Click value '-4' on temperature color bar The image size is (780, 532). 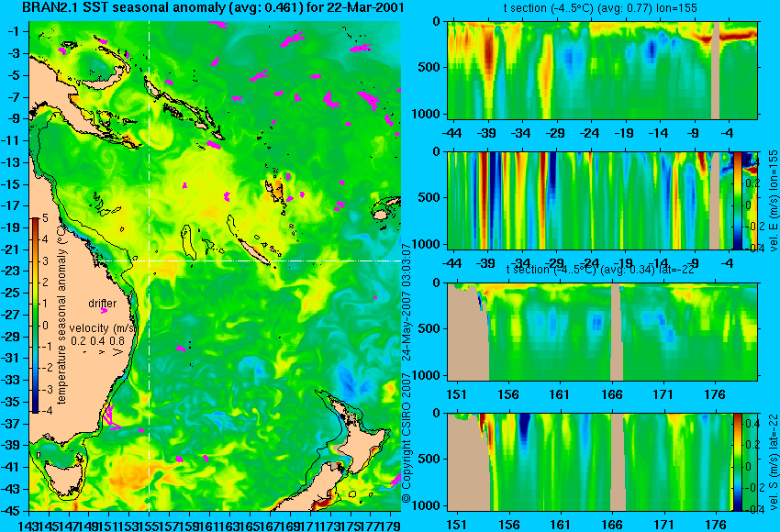pos(45,411)
